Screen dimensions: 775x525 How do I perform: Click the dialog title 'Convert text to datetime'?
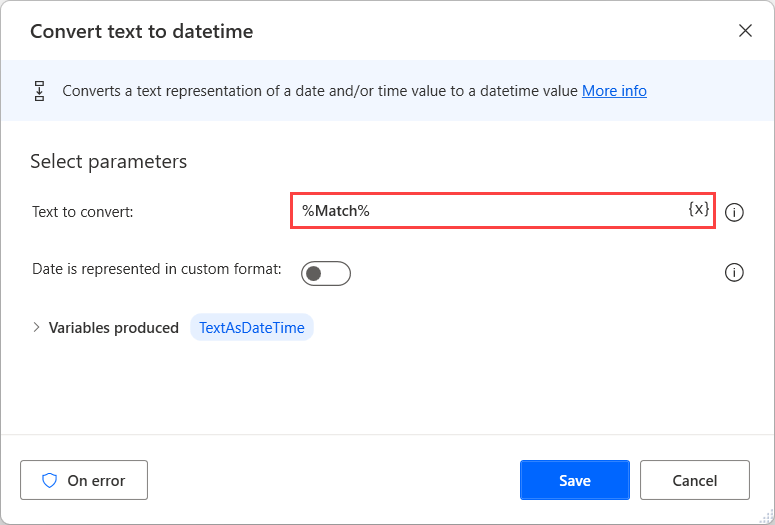point(142,31)
